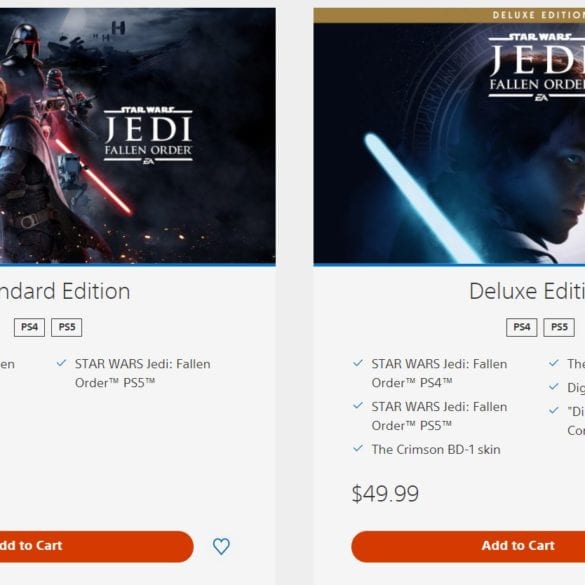Viewport: 585px width, 585px height.
Task: Add Standard Edition to wishlist via heart icon
Action: tap(221, 546)
